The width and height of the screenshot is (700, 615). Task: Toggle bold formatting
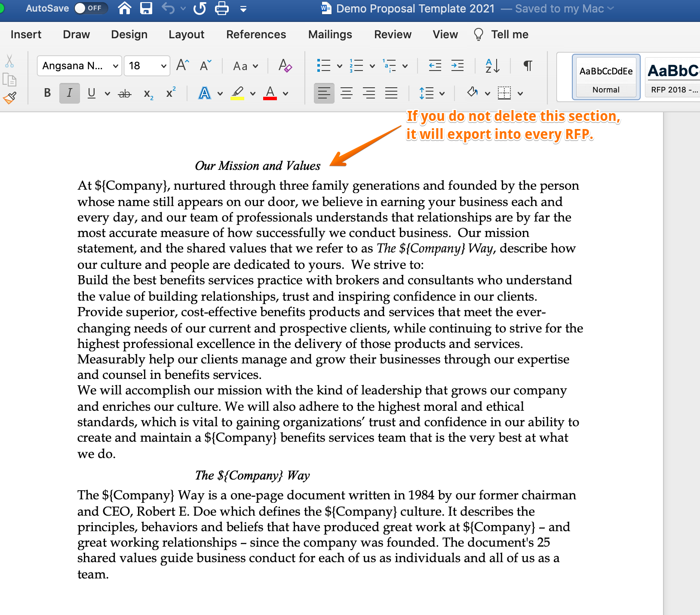(47, 93)
